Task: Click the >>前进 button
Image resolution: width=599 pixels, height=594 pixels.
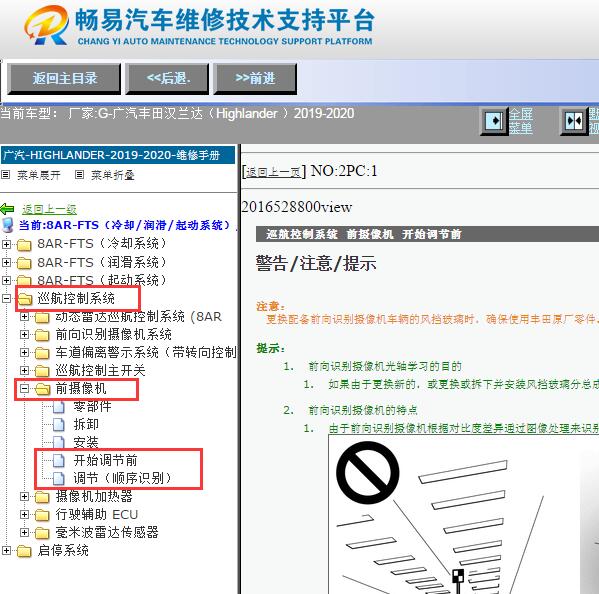Action: click(255, 79)
